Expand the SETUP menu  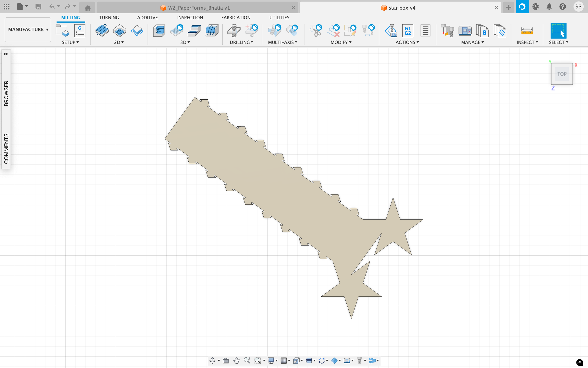pyautogui.click(x=70, y=42)
